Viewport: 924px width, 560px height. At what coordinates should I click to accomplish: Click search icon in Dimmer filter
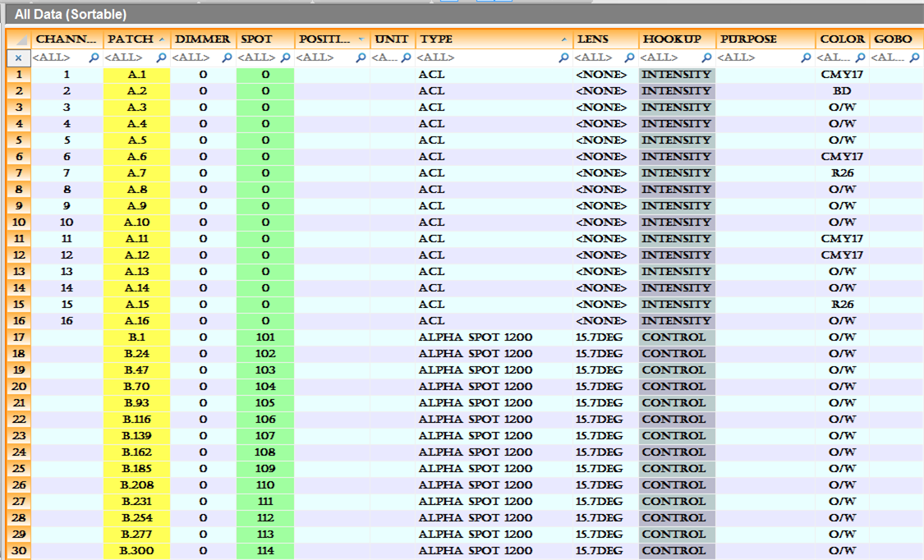[227, 58]
